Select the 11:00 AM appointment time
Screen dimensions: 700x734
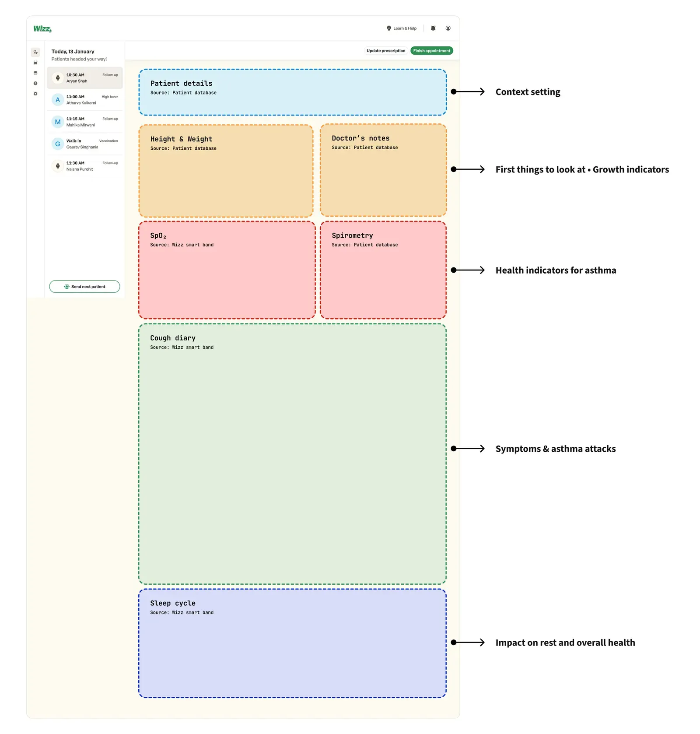(75, 97)
